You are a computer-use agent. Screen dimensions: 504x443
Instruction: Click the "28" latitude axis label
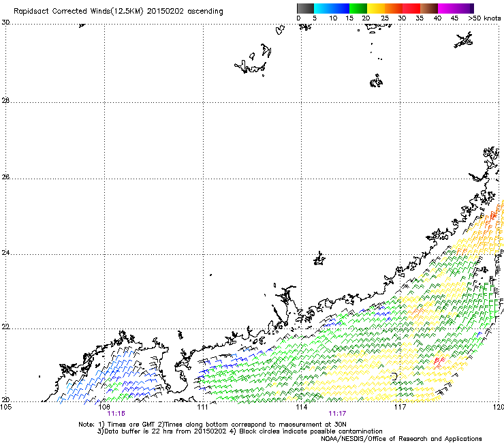[5, 100]
